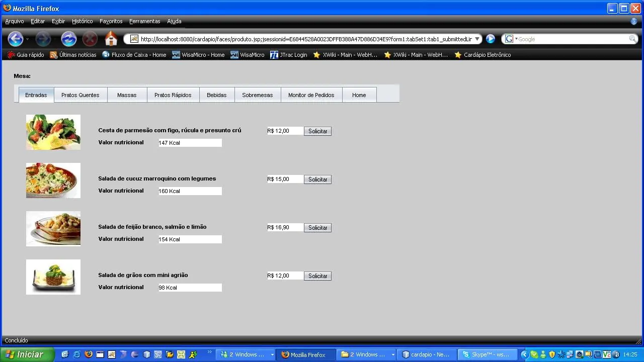Open the Monitor de Pedidos tab

[311, 95]
